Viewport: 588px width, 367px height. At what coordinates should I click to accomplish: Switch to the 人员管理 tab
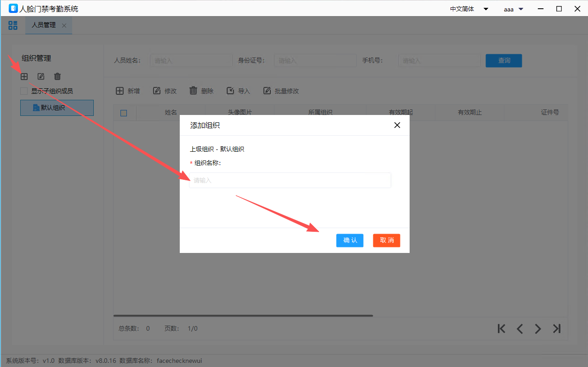tap(44, 25)
